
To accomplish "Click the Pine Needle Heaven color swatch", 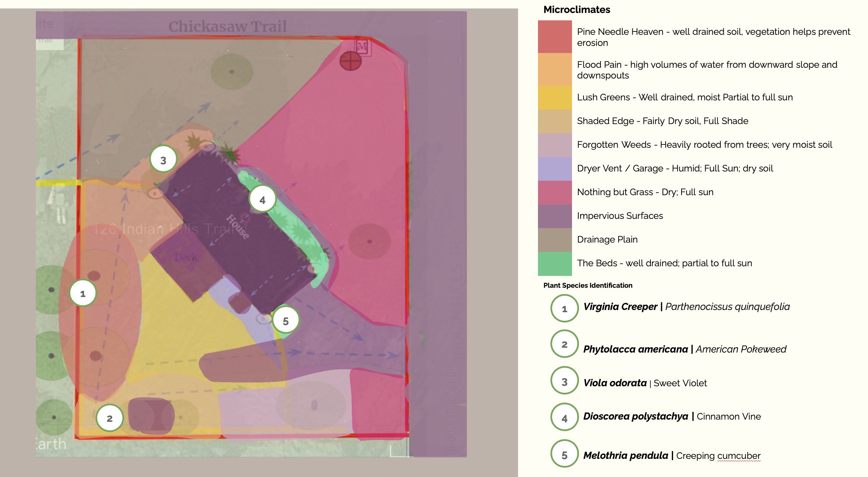I will (555, 37).
